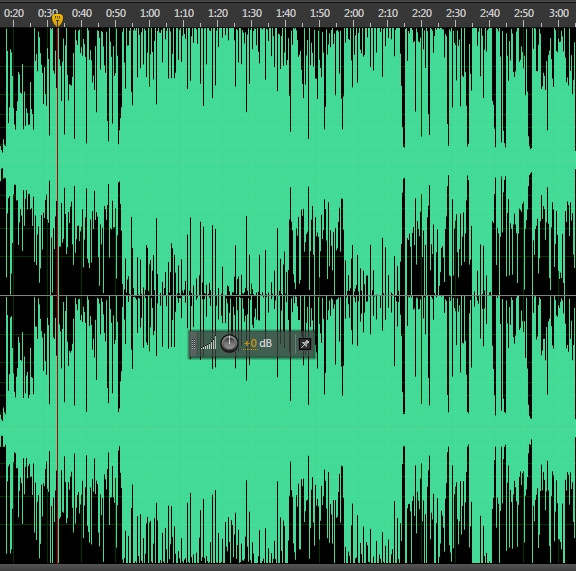Click the ruler at 1:50
The image size is (576, 571).
tap(320, 14)
